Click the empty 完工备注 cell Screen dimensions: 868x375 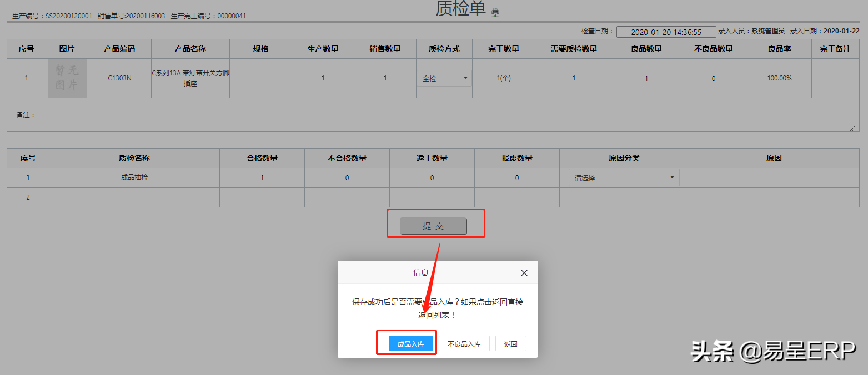tap(835, 78)
